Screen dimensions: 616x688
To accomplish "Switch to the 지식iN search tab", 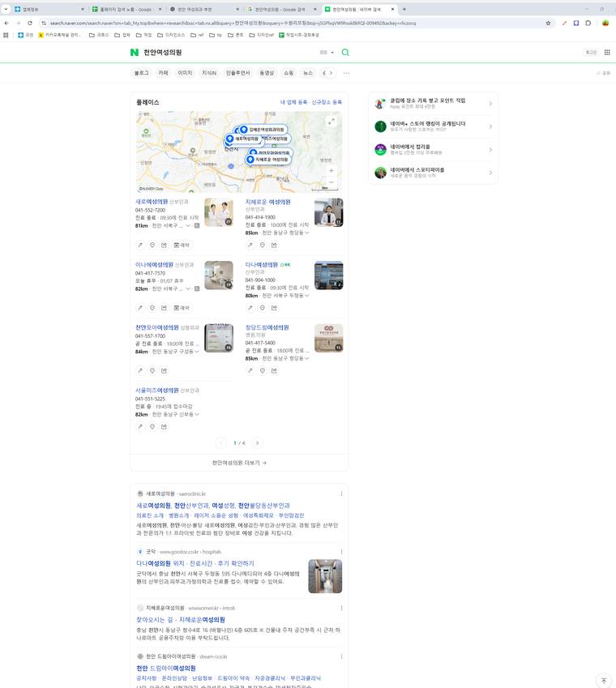I will (209, 73).
